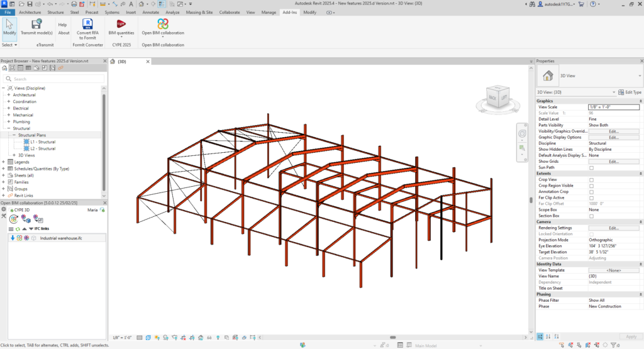Image resolution: width=644 pixels, height=349 pixels.
Task: Click the Save icon in quick access toolbar
Action: coord(30,4)
